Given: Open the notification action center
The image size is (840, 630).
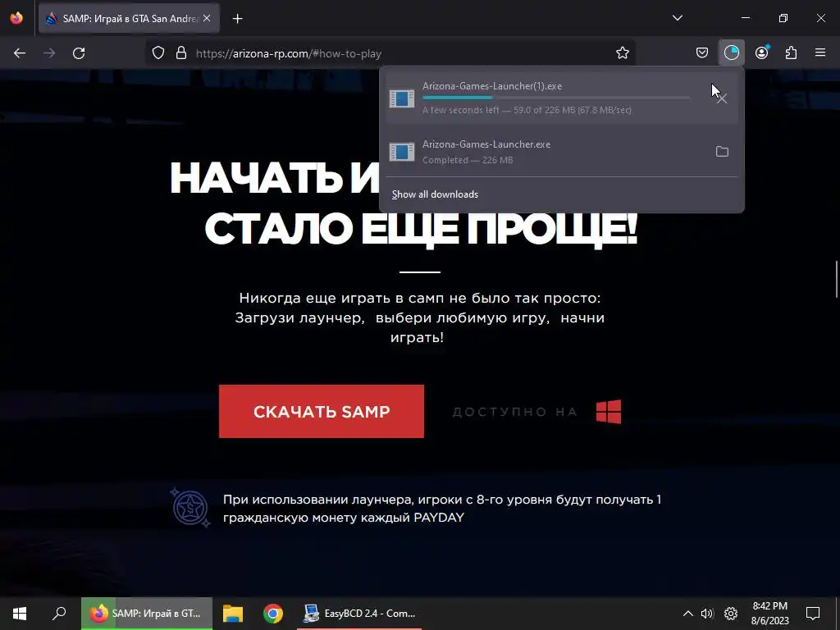Looking at the screenshot, I should point(813,614).
